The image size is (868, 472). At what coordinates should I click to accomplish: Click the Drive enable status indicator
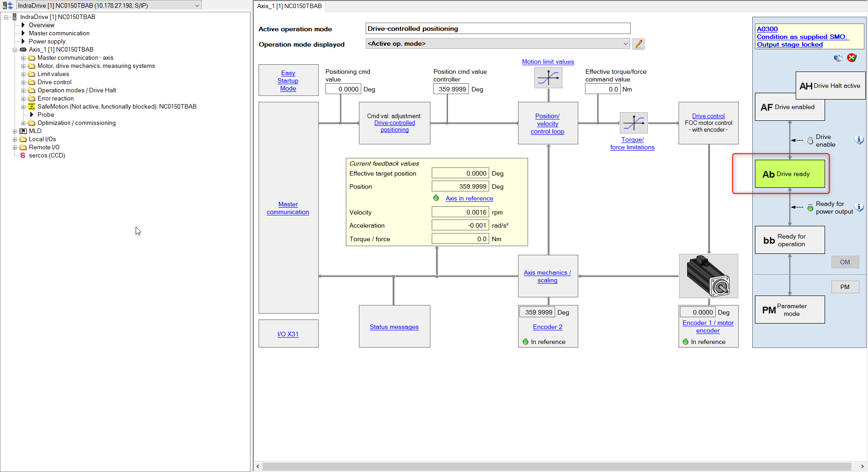pyautogui.click(x=810, y=141)
